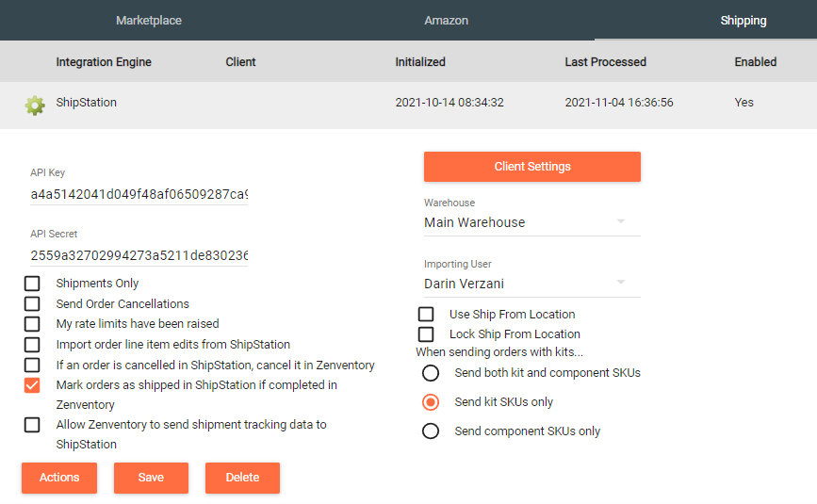Enable Use Ship From Location checkbox

point(426,314)
